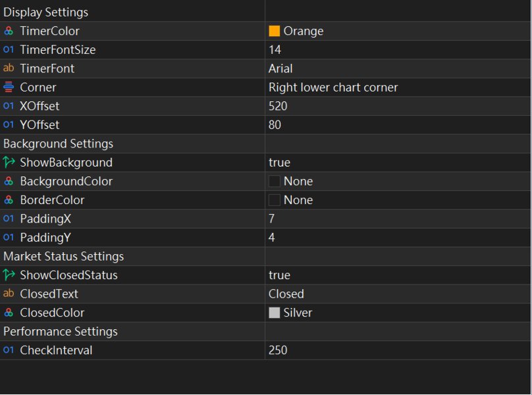Screen dimensions: 532x395
Task: Select the Display Settings section header
Action: (46, 13)
